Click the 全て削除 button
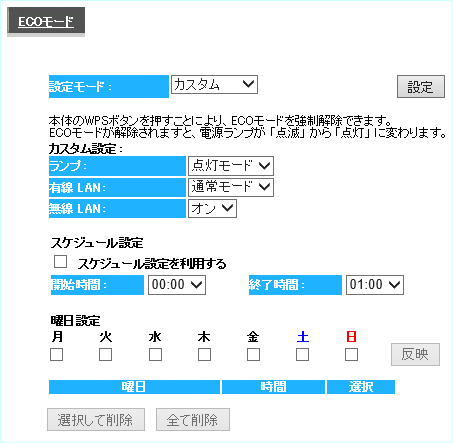 [193, 420]
